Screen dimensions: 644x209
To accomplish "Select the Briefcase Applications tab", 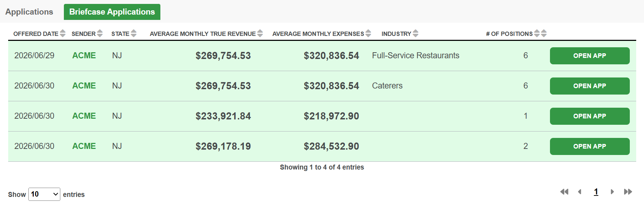I will [112, 12].
